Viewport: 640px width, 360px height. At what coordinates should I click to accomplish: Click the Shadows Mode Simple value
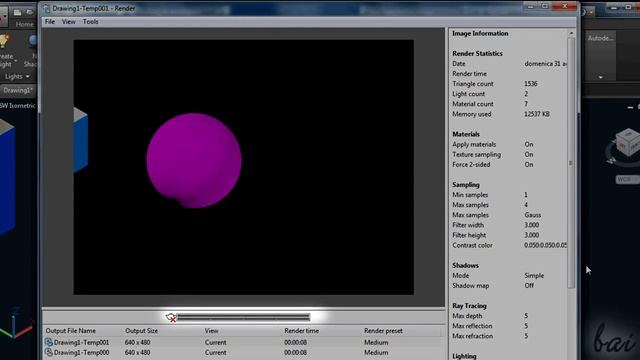(534, 276)
